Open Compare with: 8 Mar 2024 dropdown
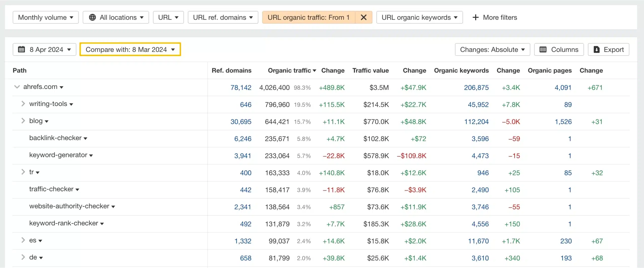The width and height of the screenshot is (644, 268). [x=130, y=49]
